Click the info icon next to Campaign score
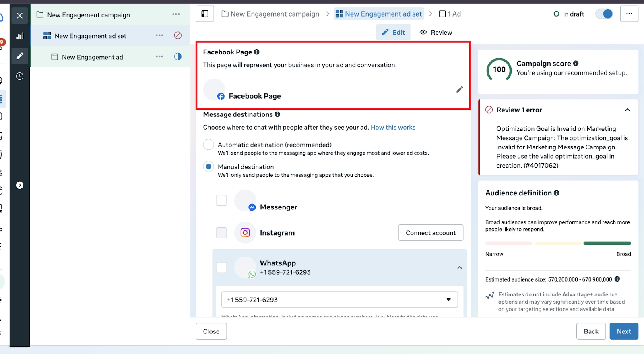 tap(576, 63)
